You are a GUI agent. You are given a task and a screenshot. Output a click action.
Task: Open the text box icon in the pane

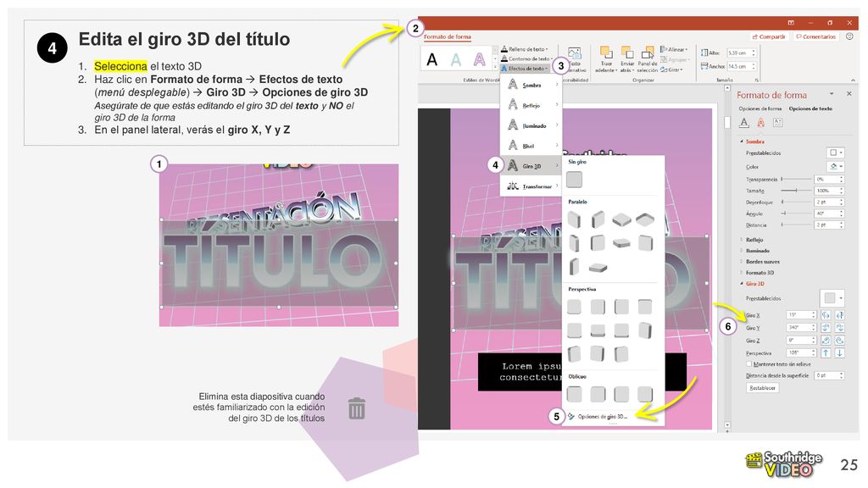point(778,123)
